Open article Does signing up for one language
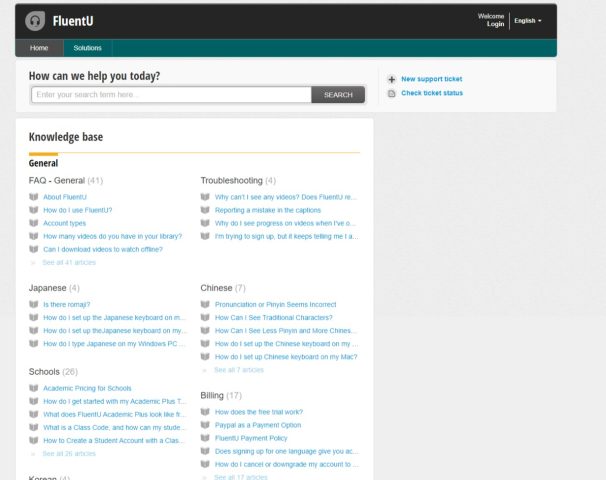 [x=286, y=451]
